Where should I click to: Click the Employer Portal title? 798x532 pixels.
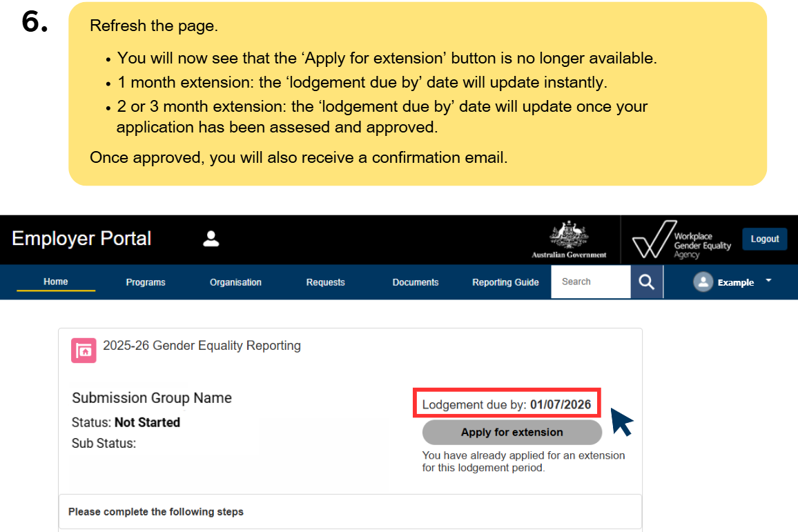pos(81,238)
